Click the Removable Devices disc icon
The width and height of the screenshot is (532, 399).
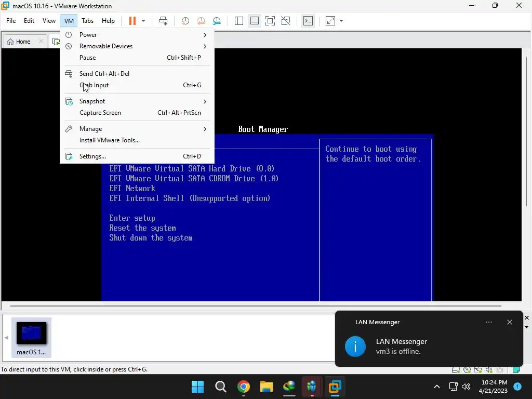69,46
